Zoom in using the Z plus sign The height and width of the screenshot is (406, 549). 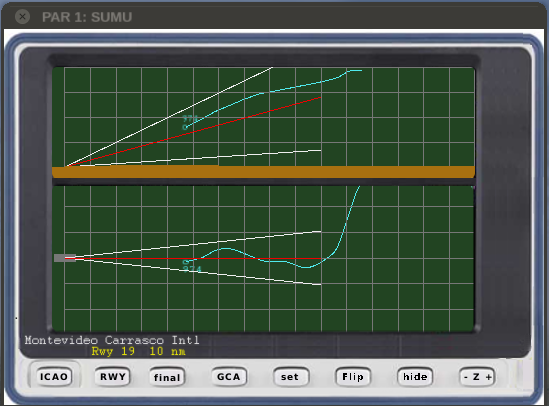pyautogui.click(x=488, y=377)
